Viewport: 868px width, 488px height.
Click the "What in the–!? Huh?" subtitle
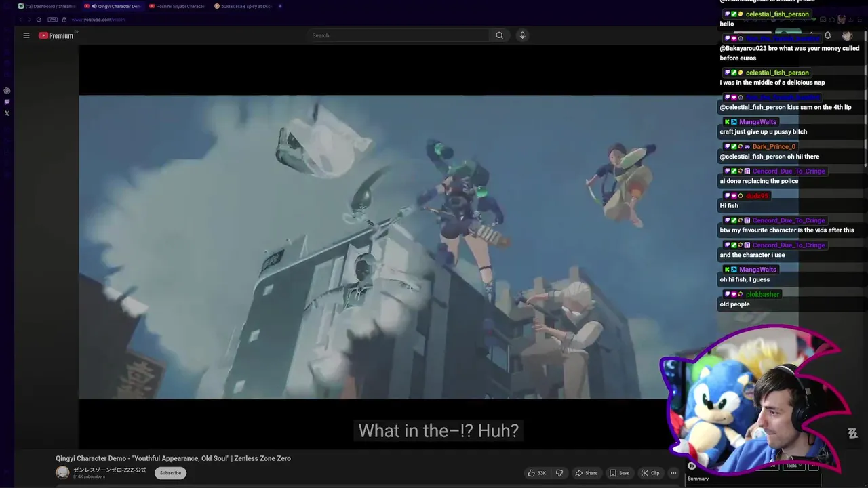[438, 430]
